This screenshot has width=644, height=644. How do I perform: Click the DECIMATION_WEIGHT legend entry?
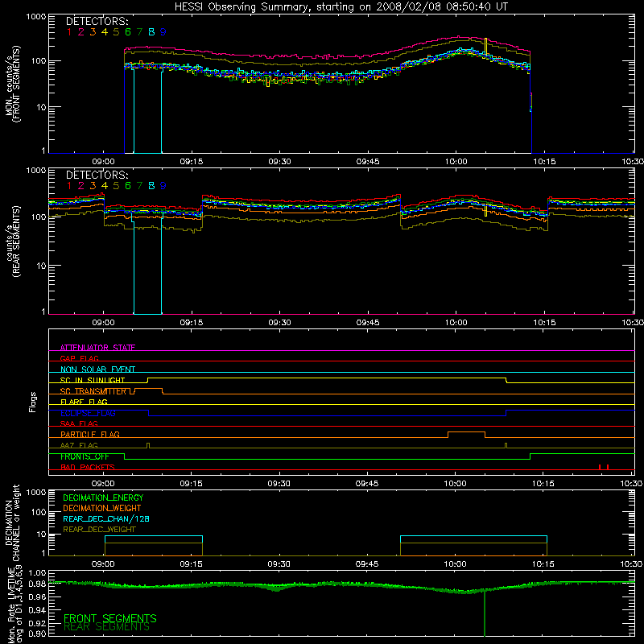[x=102, y=509]
